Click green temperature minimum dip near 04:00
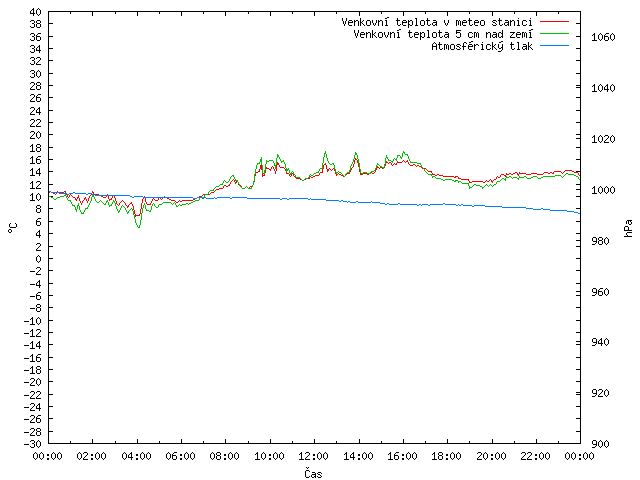The image size is (640, 480). click(139, 227)
